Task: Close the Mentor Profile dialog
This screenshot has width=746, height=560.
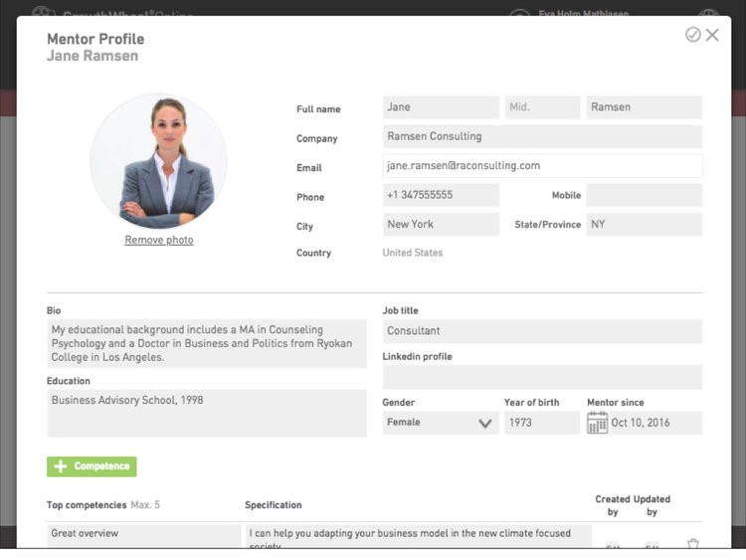Action: (x=712, y=35)
